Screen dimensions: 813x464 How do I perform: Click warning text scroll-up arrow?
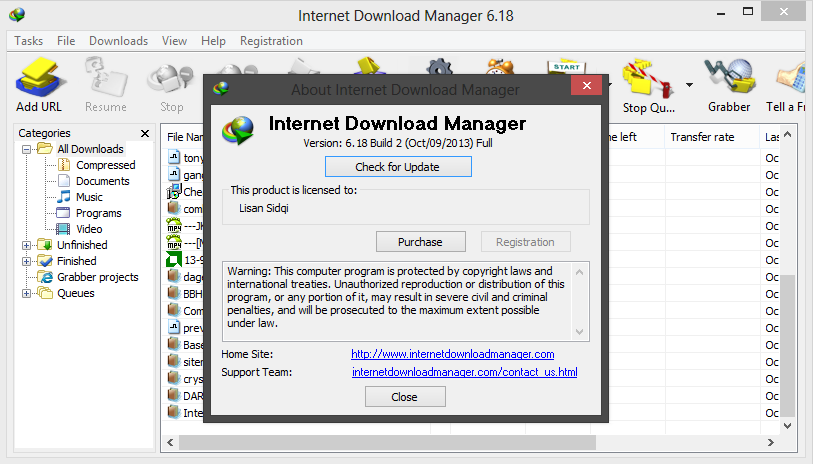(580, 272)
